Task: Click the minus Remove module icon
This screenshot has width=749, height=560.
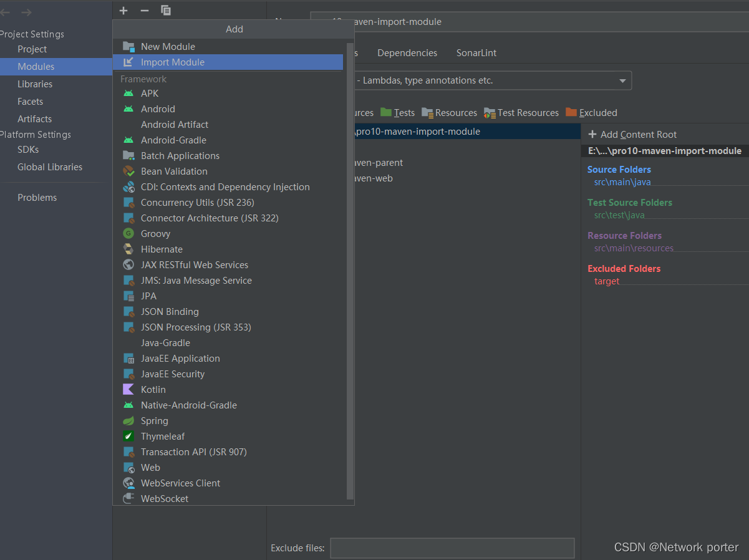Action: point(145,11)
